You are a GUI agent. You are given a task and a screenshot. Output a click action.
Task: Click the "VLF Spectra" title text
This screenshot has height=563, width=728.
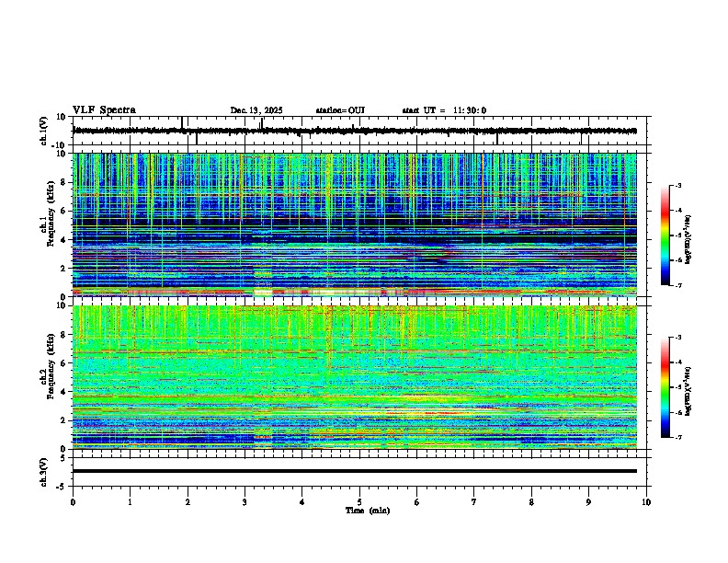pos(104,110)
